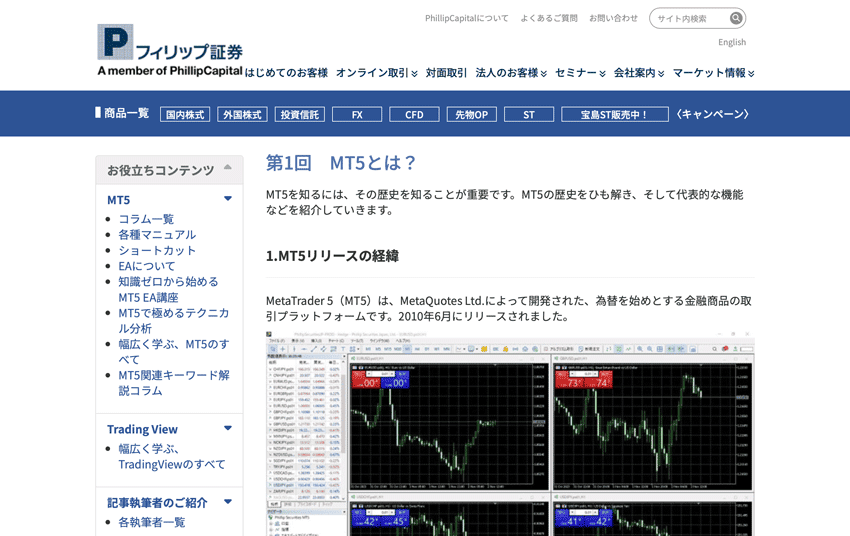Open 対面取引 menu item

point(446,73)
